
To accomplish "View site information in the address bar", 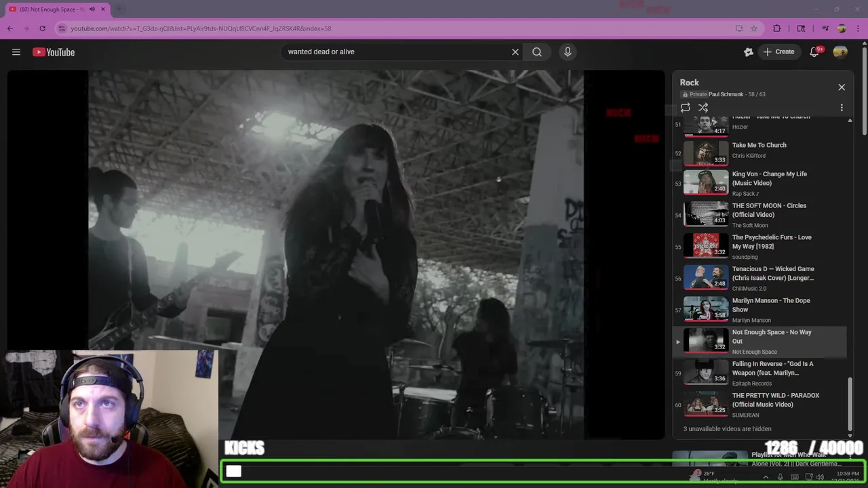I will point(62,28).
